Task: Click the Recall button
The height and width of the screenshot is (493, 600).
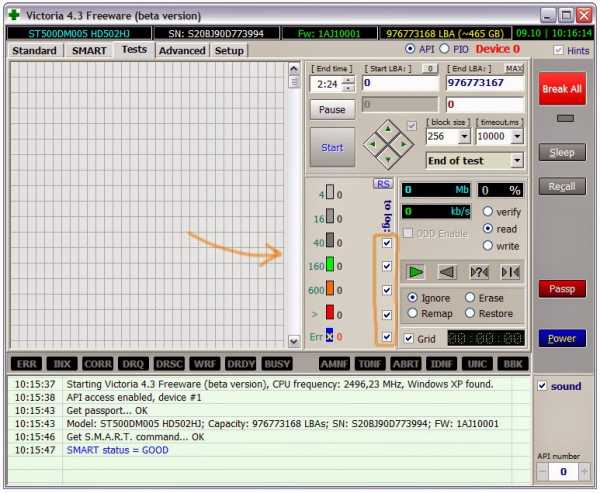Action: pyautogui.click(x=562, y=186)
